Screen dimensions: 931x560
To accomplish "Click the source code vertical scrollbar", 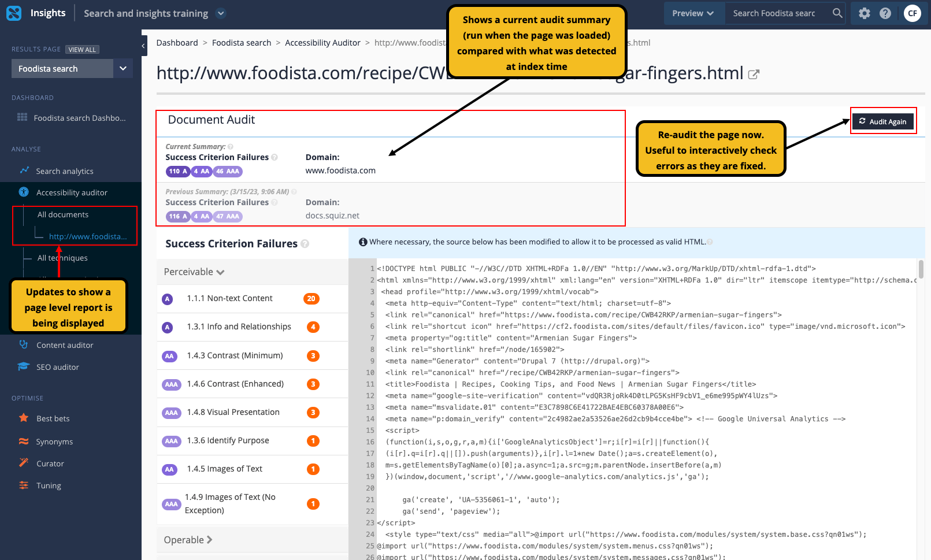I will coord(921,269).
